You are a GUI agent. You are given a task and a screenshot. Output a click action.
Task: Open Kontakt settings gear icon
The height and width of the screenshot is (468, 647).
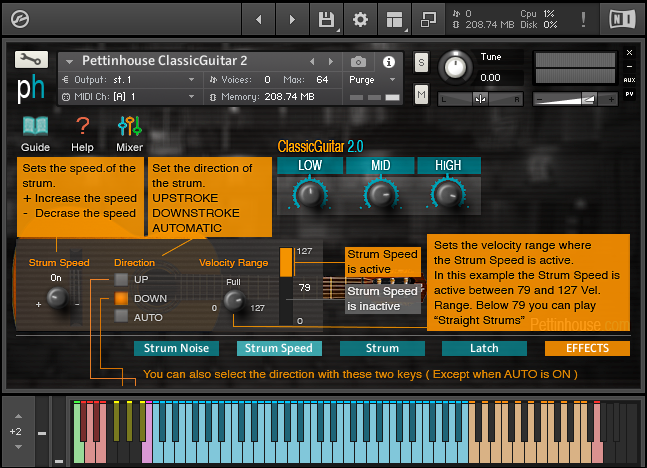coord(360,19)
